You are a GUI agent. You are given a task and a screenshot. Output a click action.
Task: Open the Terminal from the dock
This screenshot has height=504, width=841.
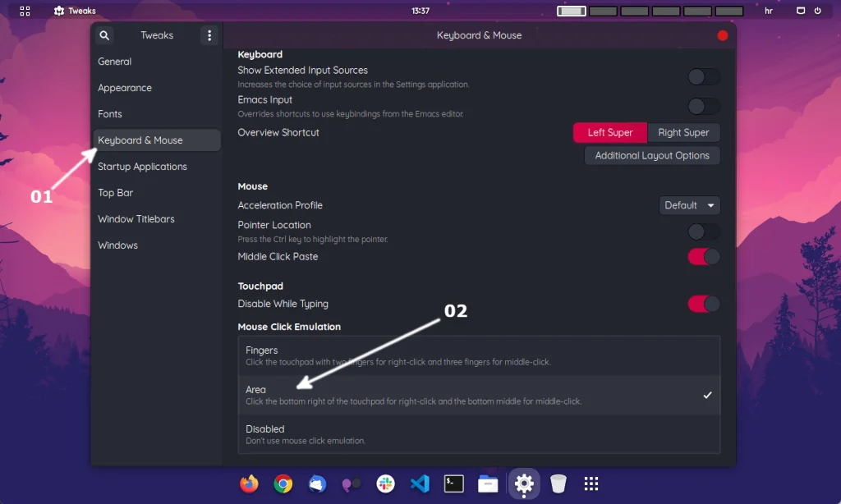[x=454, y=483]
